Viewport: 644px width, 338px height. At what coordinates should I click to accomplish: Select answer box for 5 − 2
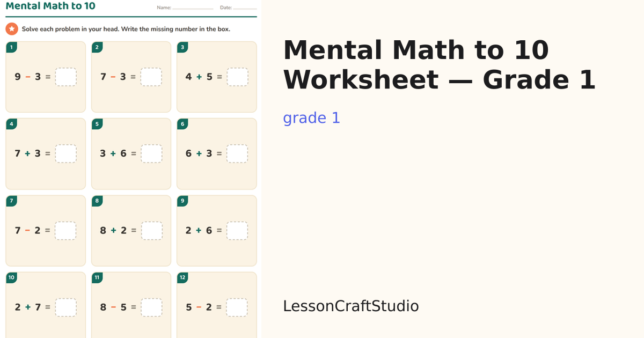coord(237,307)
